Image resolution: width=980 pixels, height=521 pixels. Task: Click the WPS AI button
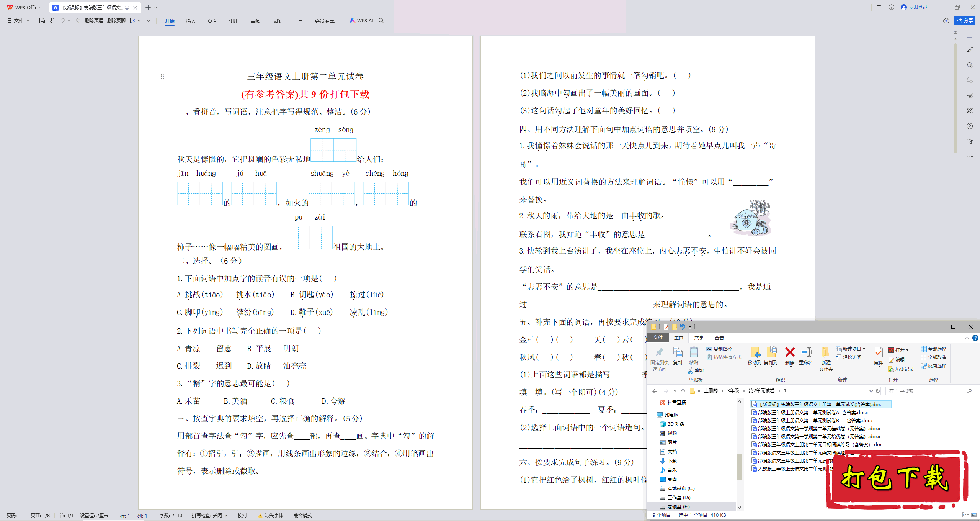[361, 21]
